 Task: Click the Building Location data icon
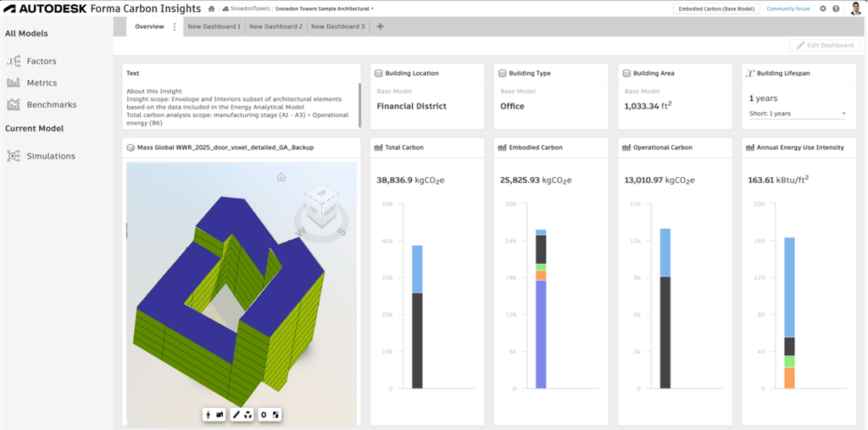pyautogui.click(x=379, y=73)
